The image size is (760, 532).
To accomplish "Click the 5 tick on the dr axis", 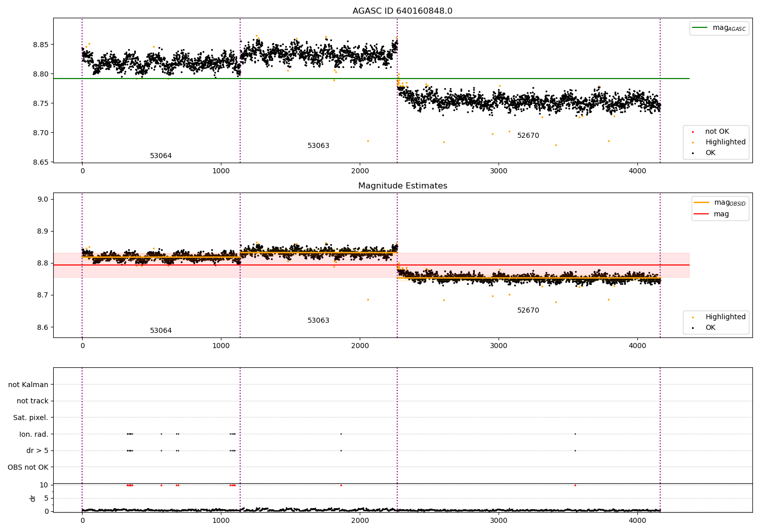I will click(x=46, y=498).
